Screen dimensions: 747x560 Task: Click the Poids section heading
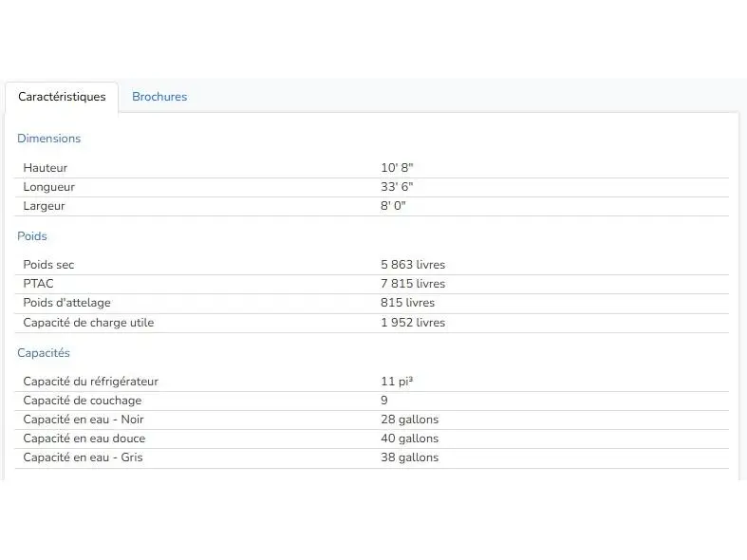(x=32, y=236)
